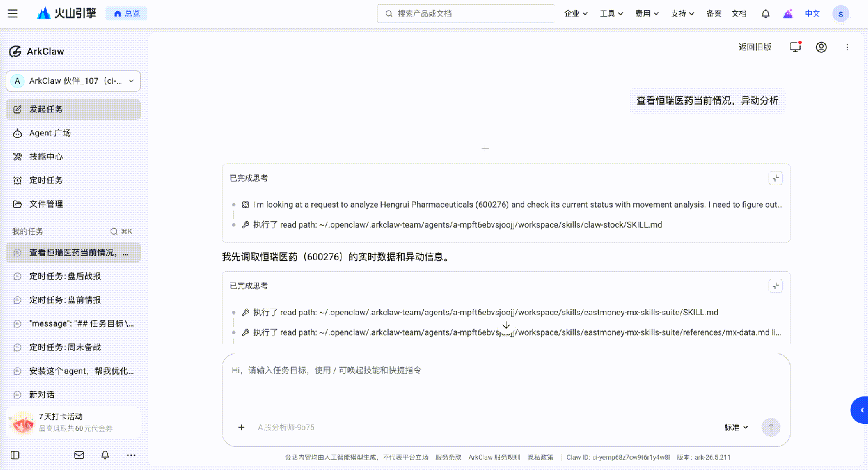Click the dash indicator below the user message

485,148
